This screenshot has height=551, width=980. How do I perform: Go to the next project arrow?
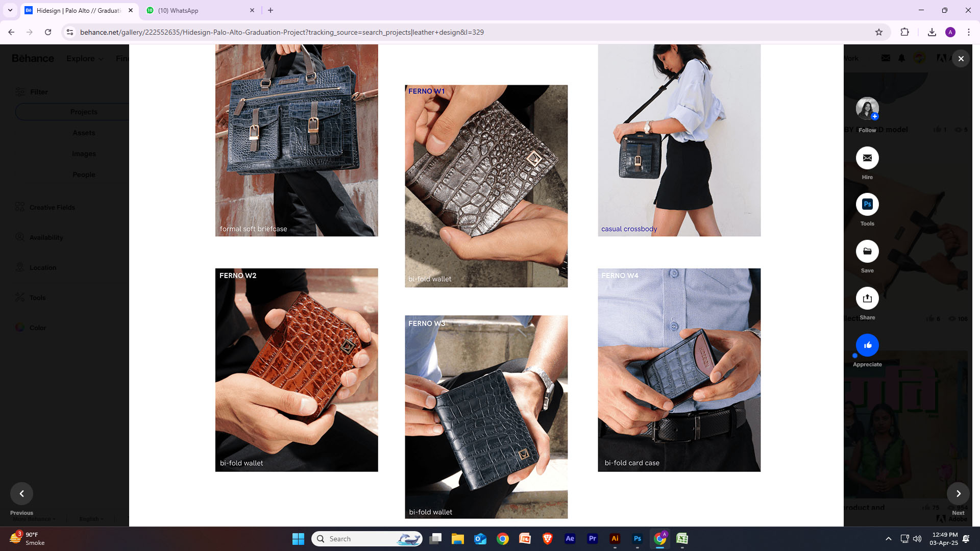958,493
